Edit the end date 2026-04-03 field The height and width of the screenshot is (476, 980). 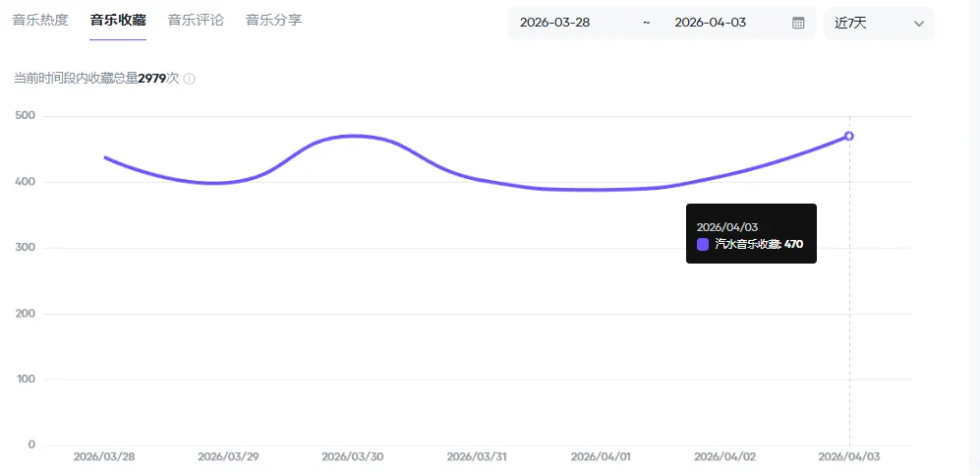[x=710, y=23]
